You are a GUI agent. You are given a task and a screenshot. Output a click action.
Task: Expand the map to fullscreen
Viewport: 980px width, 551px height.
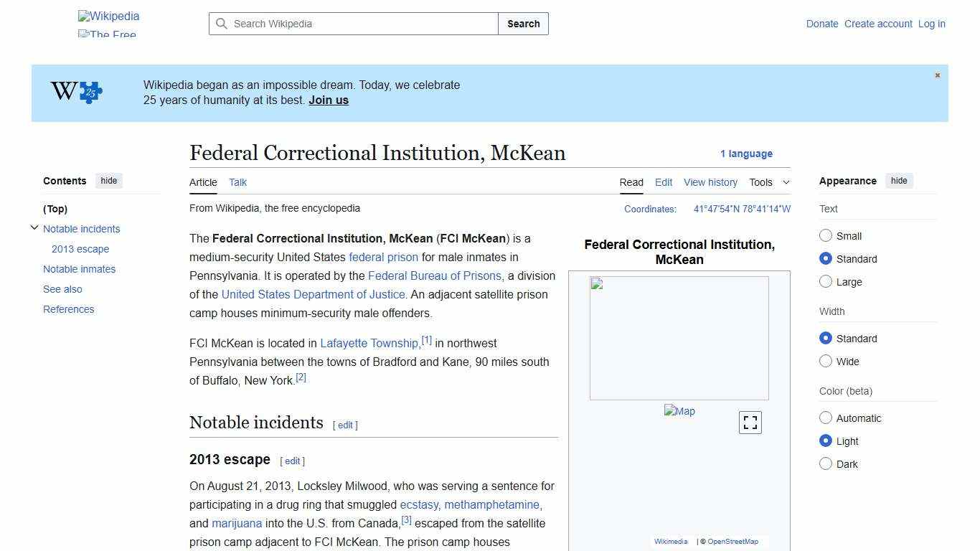click(x=750, y=422)
